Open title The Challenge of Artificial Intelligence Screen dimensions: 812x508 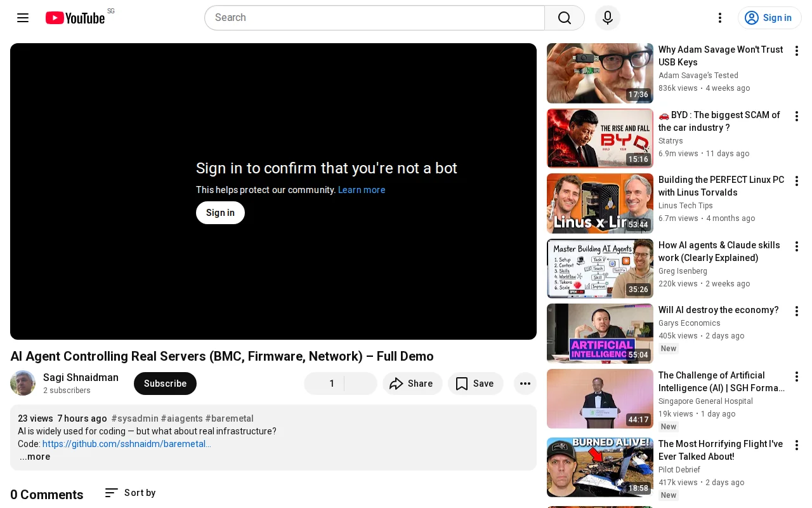click(721, 382)
